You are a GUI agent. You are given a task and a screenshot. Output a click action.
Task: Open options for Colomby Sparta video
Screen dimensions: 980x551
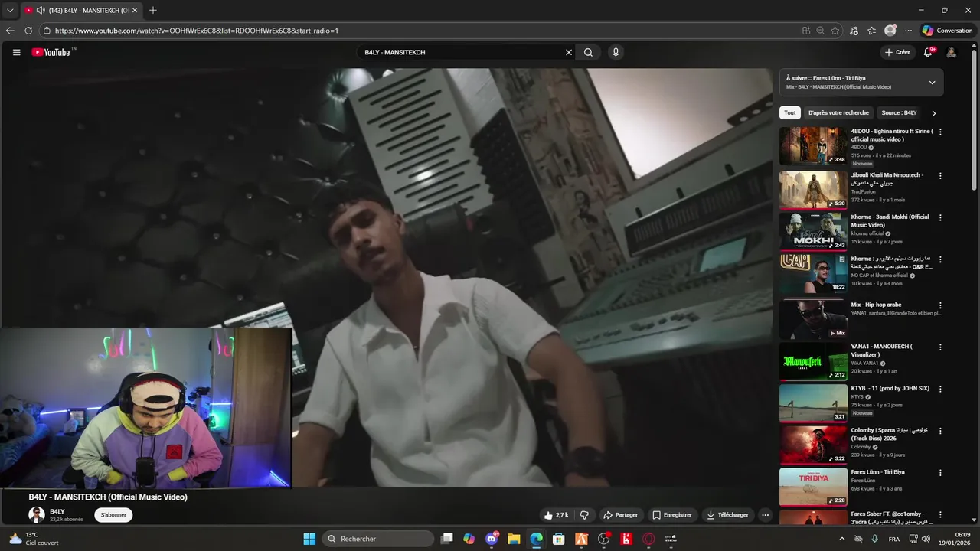pyautogui.click(x=940, y=431)
